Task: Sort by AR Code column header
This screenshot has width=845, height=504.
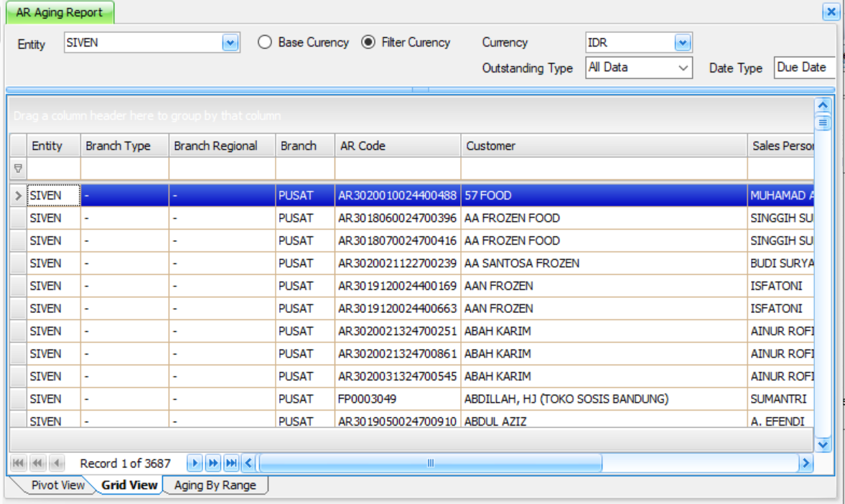Action: [x=398, y=146]
